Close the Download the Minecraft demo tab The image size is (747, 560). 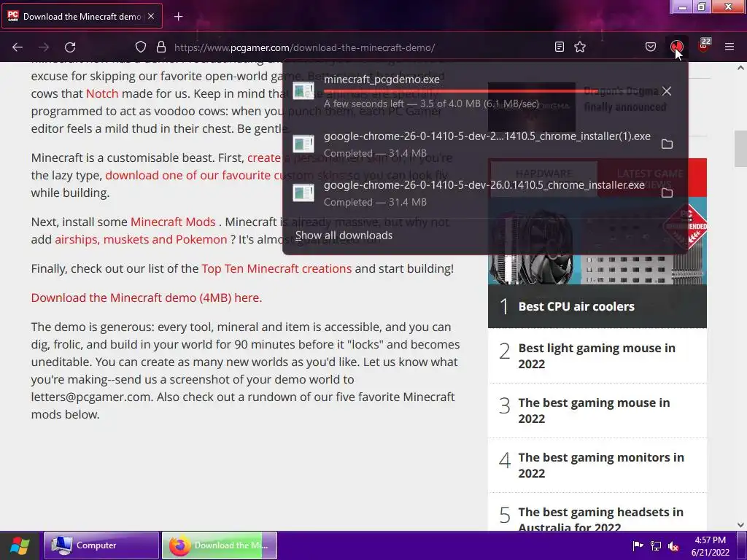point(151,16)
